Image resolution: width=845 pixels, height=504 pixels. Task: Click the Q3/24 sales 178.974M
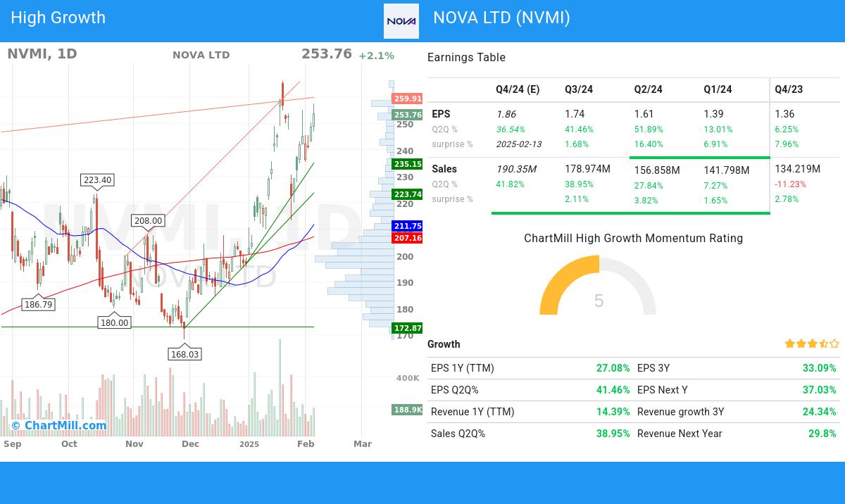click(587, 169)
